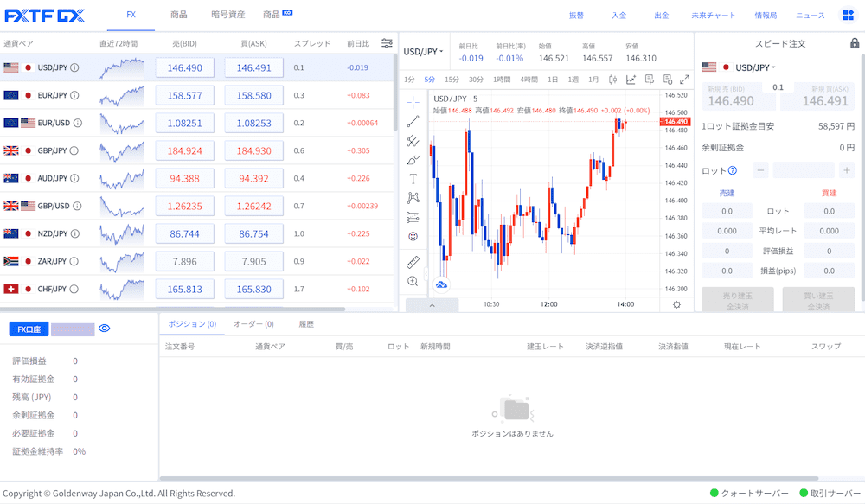Switch chart to 4時間 timeframe
The width and height of the screenshot is (865, 504).
pyautogui.click(x=529, y=80)
